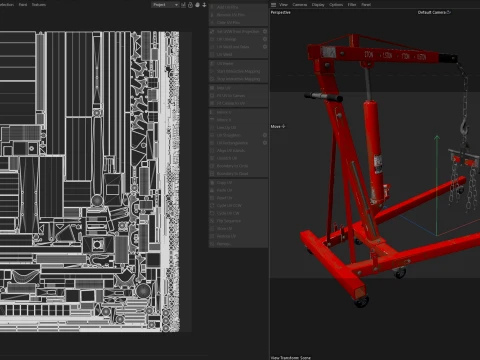Open the UV Rectangularize settings gear

coord(265,143)
